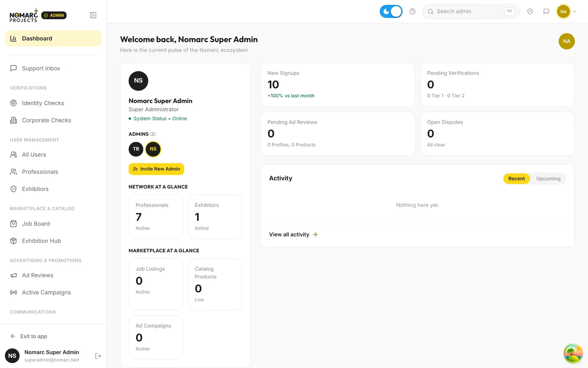Screen dimensions: 588x368
Task: Click the large NA avatar beside welcome heading
Action: tap(566, 41)
